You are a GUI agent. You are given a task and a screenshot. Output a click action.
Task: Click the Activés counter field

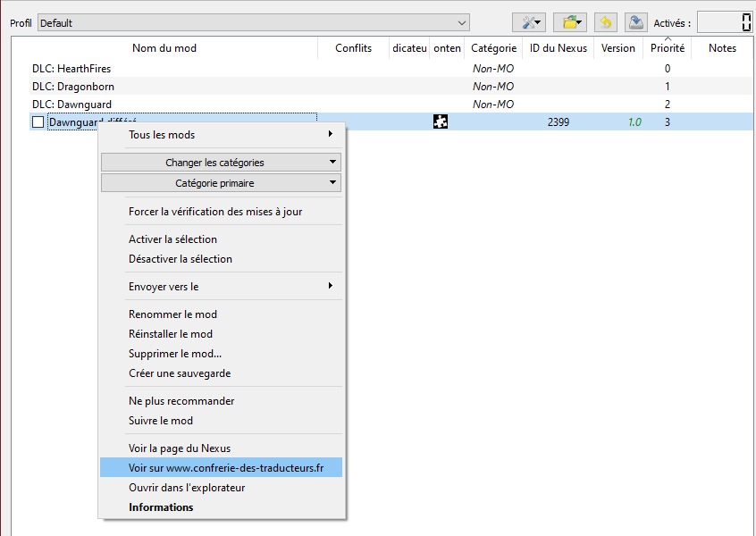click(x=724, y=22)
